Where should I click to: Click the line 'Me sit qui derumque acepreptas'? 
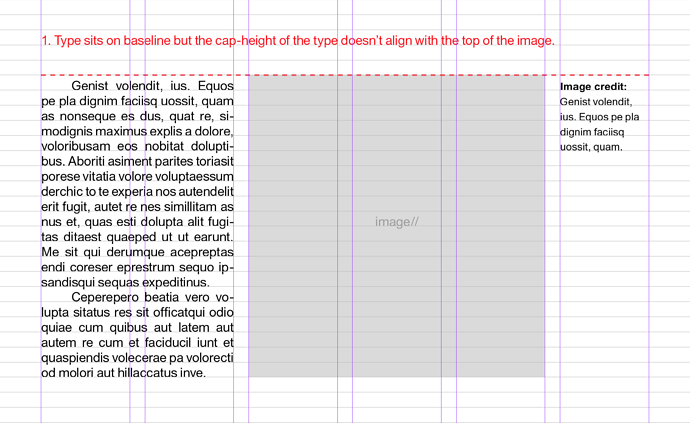(137, 252)
